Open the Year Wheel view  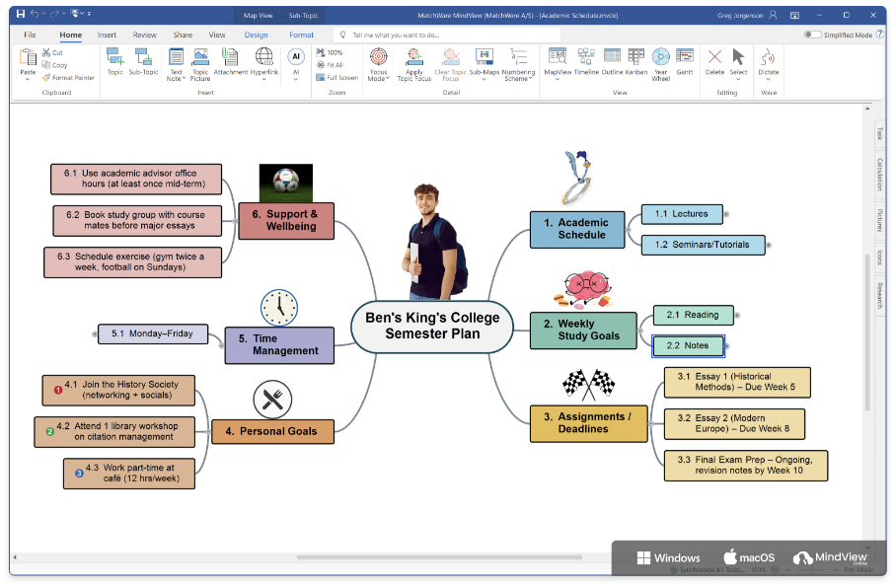coord(661,61)
